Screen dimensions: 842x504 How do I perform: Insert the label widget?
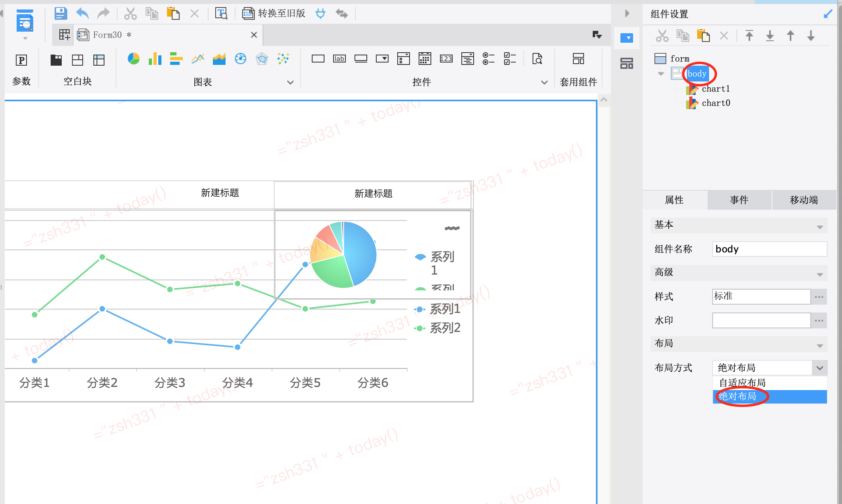[339, 59]
